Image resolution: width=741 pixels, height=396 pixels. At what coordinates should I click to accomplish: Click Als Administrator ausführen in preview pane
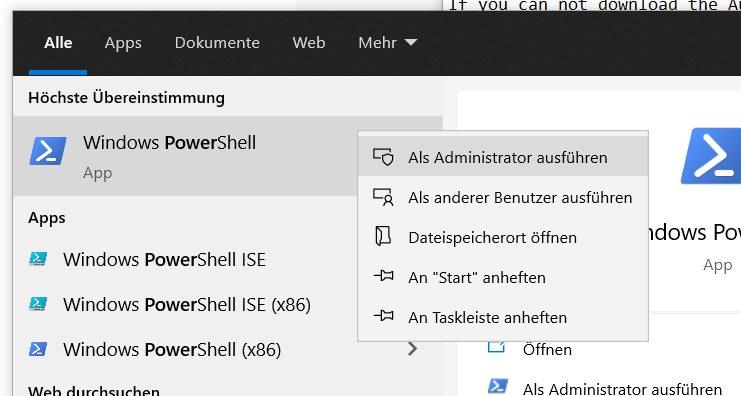(622, 388)
